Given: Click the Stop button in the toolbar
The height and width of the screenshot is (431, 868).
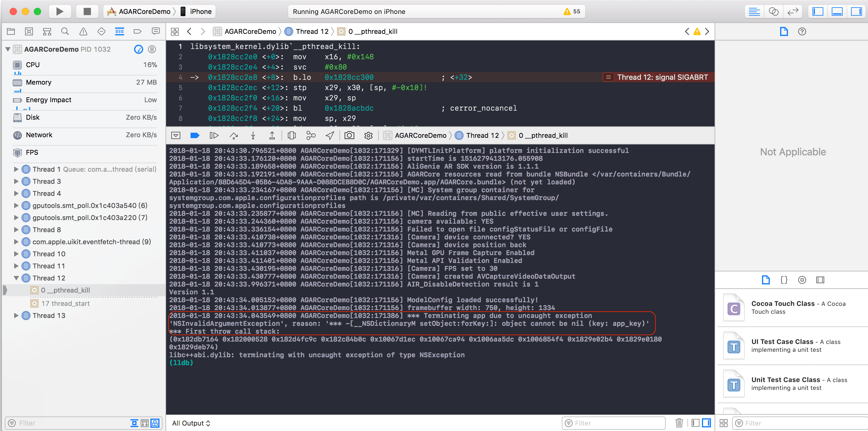Looking at the screenshot, I should coord(87,11).
